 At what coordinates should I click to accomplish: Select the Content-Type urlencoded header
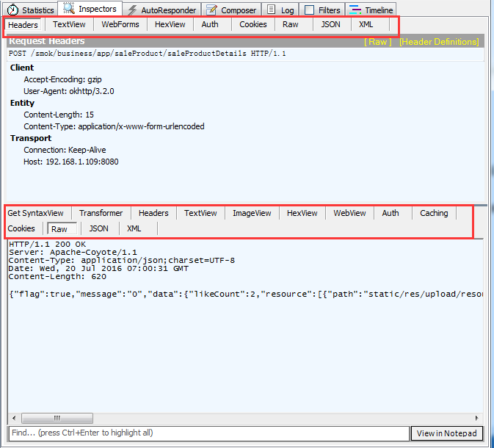coord(114,126)
